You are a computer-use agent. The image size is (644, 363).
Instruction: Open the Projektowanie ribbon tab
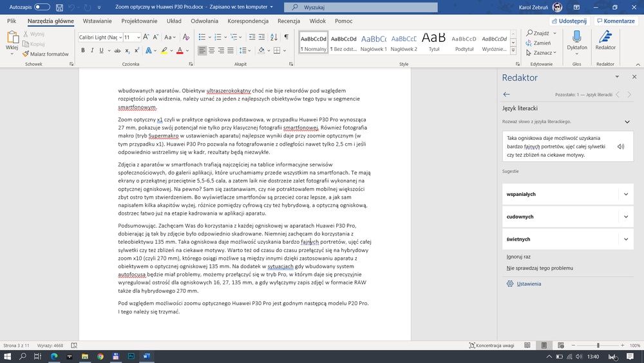point(139,21)
